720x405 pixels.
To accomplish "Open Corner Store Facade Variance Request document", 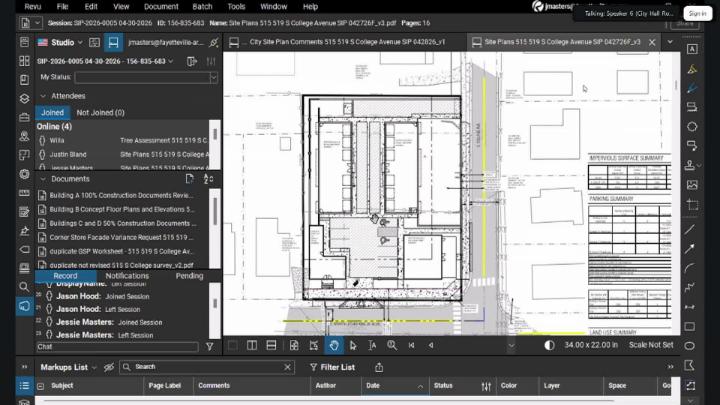I will (122, 237).
